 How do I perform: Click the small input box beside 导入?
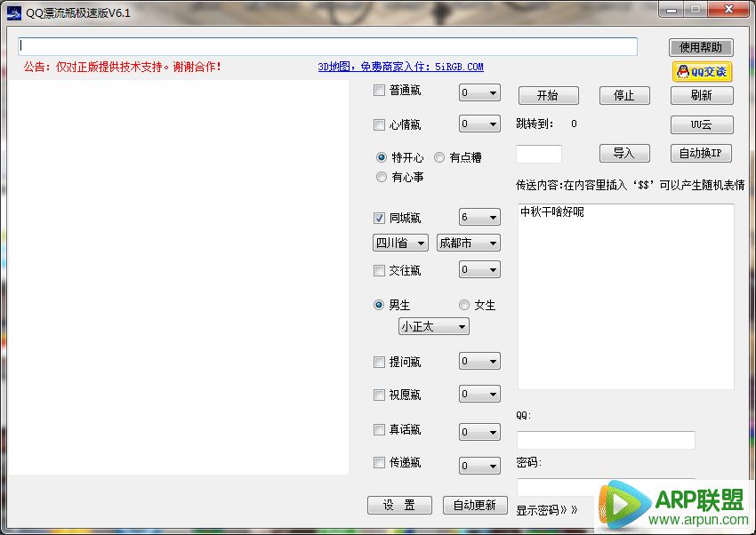(x=539, y=154)
